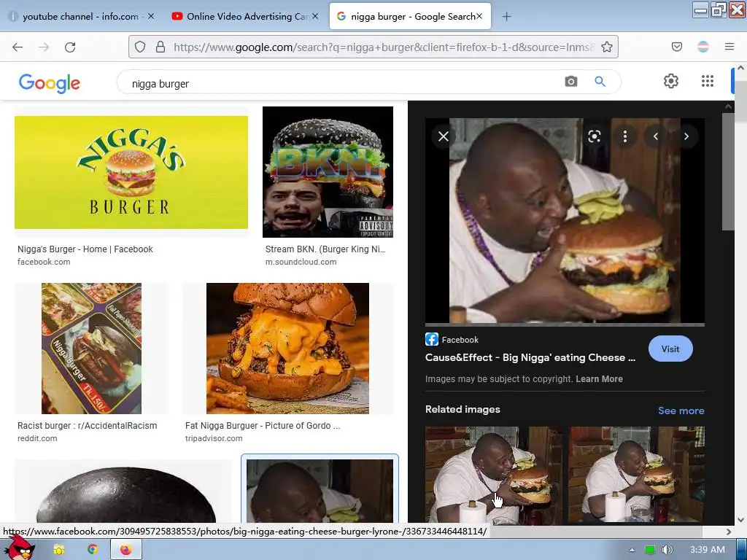This screenshot has width=747, height=560.
Task: Open the tracking protection shield icon
Action: click(x=139, y=47)
